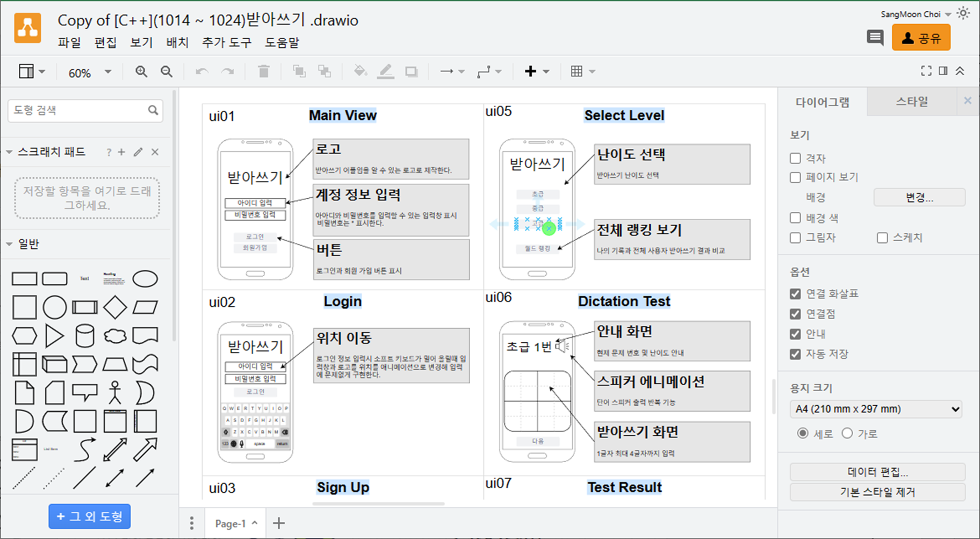Enable the 페이지 보기 checkbox

point(795,177)
